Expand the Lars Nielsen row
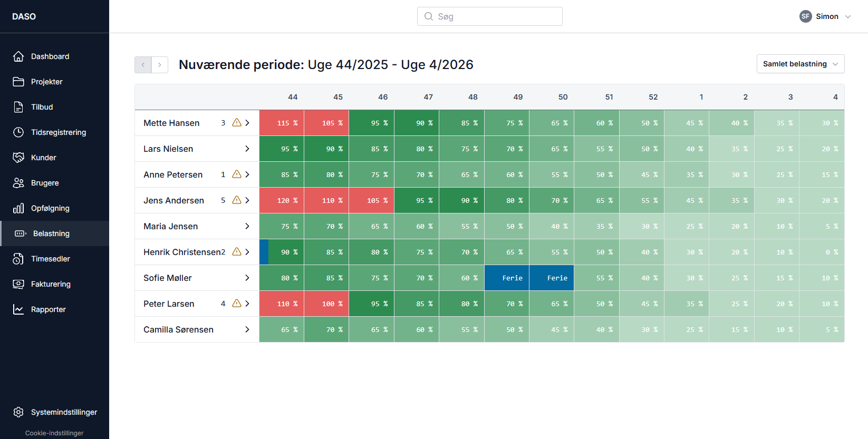Viewport: 868px width, 439px height. click(x=247, y=149)
